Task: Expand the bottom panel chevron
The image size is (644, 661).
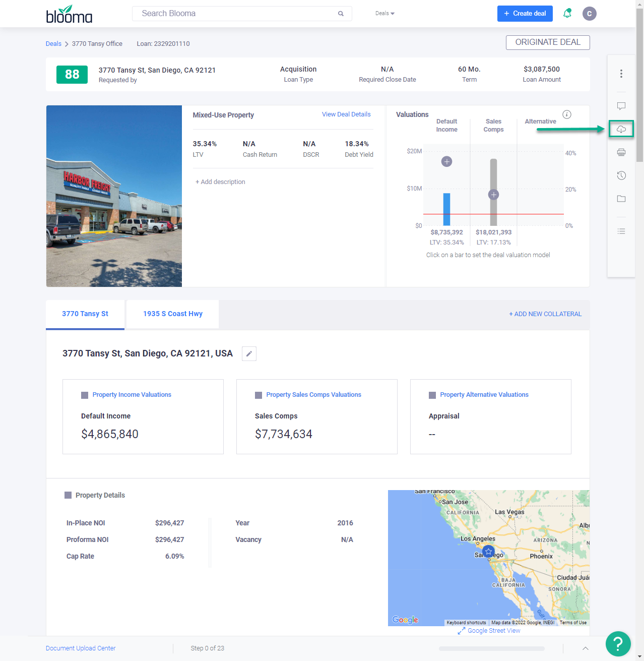Action: [x=585, y=648]
